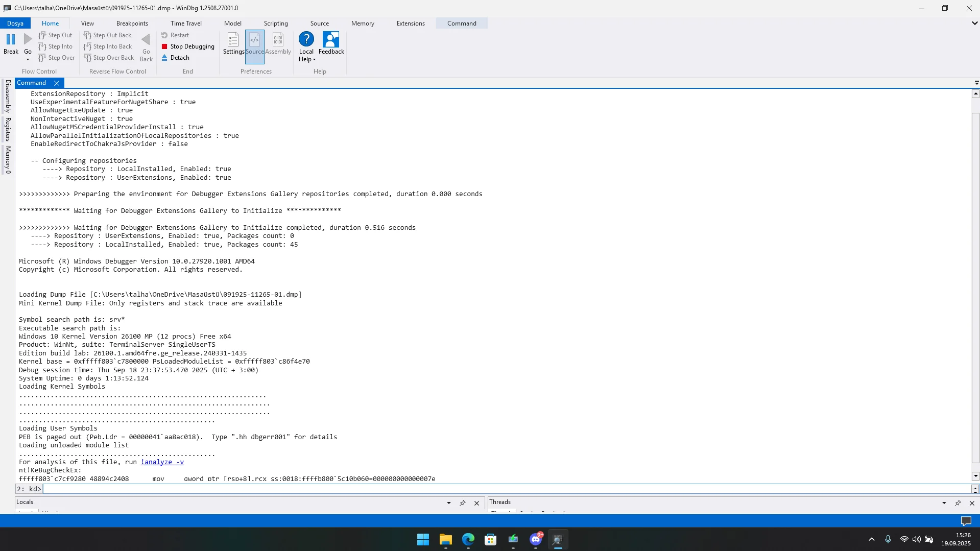
Task: Restart the debugging session
Action: point(175,35)
